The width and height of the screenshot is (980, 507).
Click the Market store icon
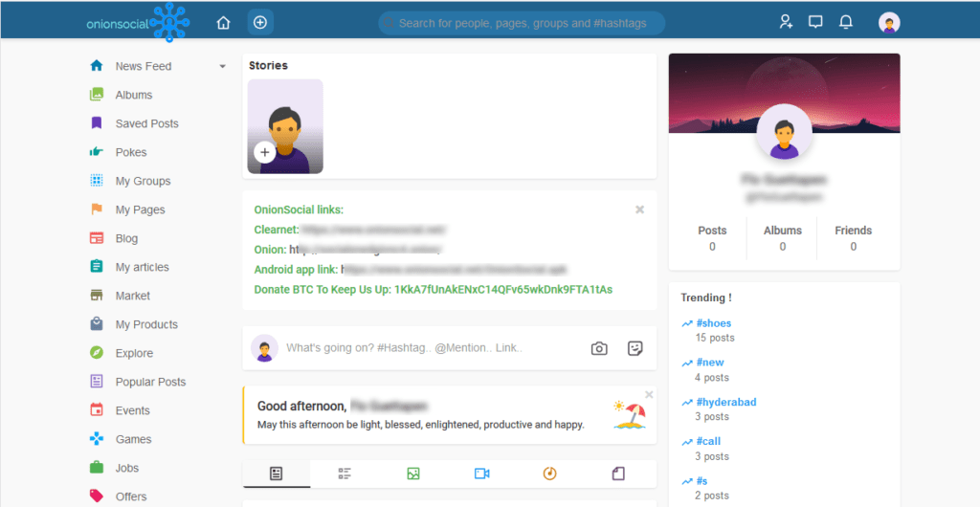coord(97,296)
